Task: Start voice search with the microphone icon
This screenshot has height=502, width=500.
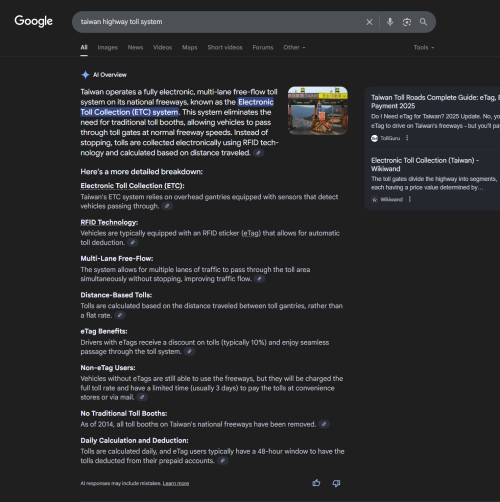Action: [x=390, y=22]
